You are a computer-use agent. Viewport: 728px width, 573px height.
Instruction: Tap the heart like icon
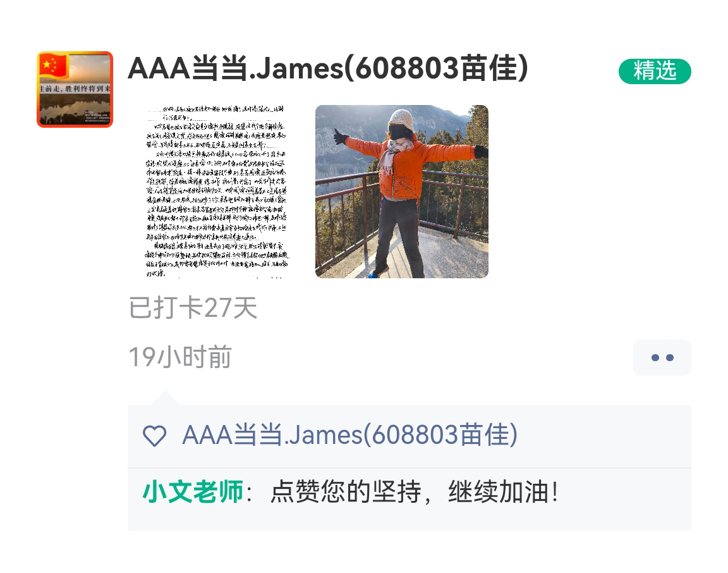click(154, 436)
